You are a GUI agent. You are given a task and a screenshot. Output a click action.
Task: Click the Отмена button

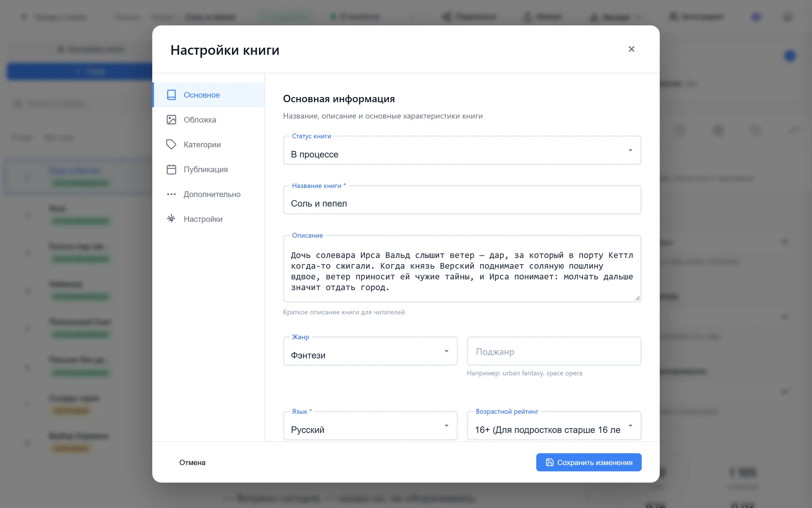(192, 462)
